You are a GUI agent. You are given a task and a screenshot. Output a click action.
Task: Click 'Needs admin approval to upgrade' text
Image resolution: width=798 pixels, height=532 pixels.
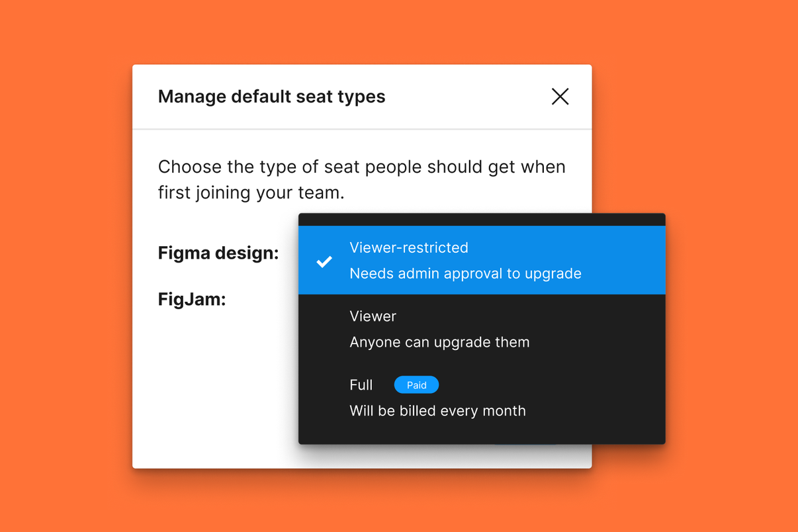click(465, 273)
